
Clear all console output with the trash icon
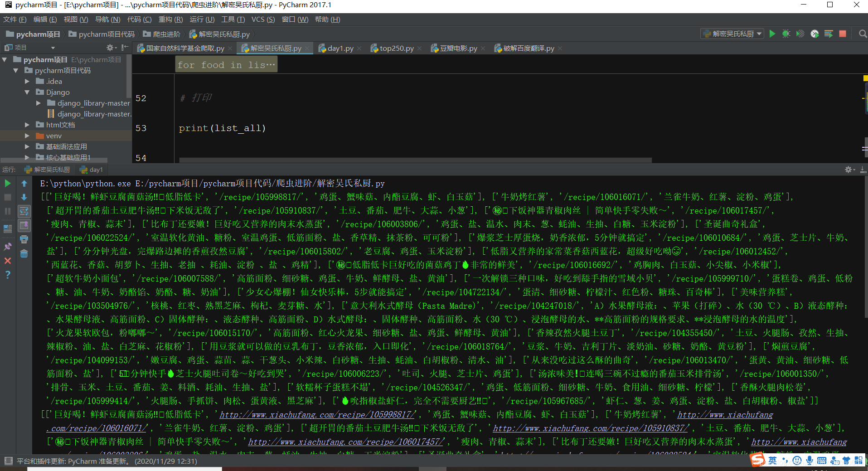pos(24,253)
